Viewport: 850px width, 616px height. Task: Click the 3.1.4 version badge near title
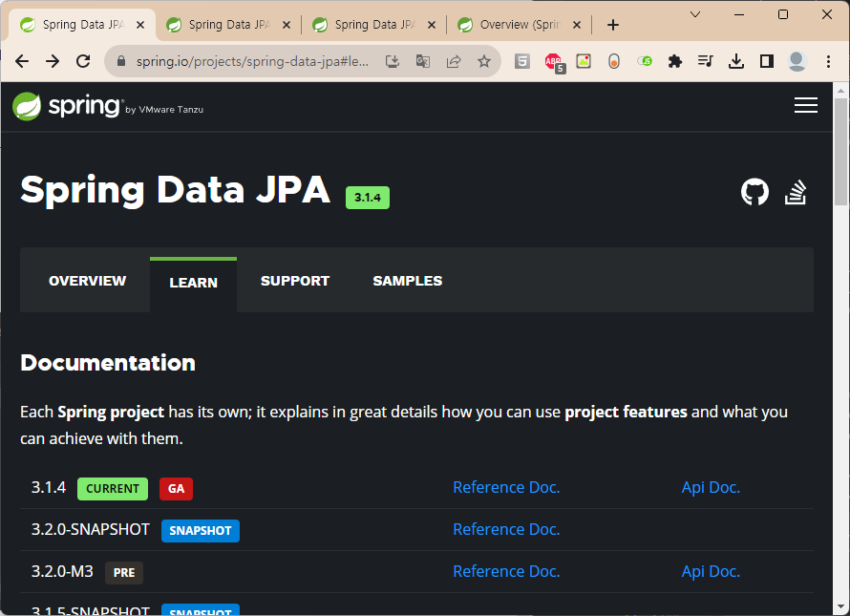click(368, 198)
